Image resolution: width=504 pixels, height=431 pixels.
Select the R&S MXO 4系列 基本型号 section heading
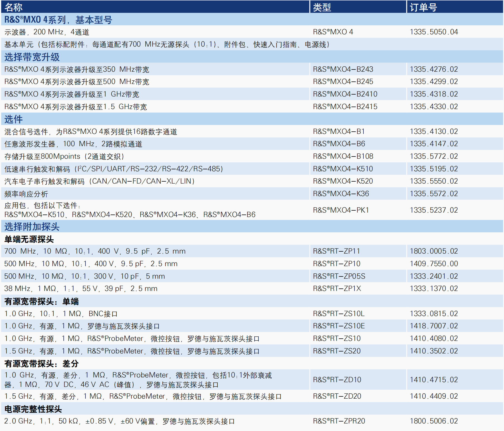(x=58, y=20)
